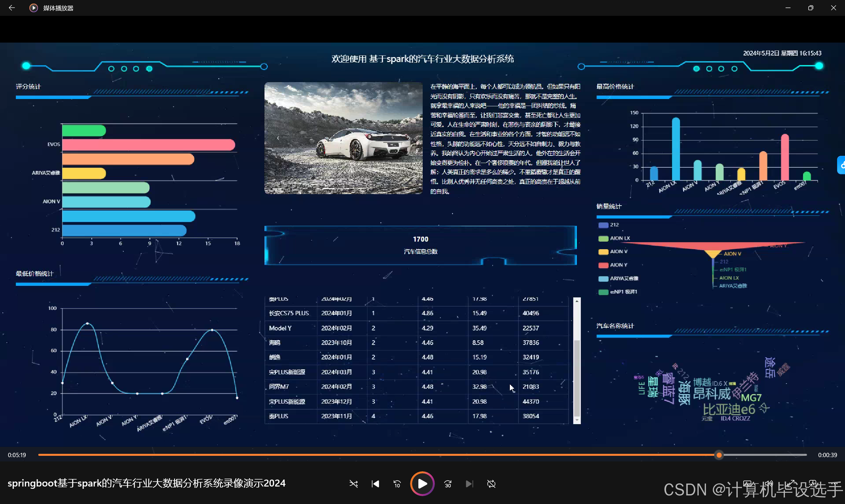Click the remaining time 0:00:39 label

(x=827, y=455)
